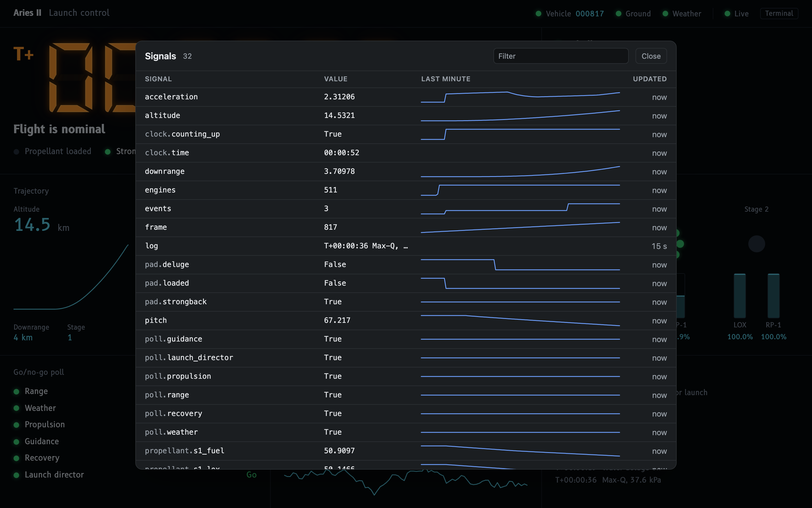812x508 pixels.
Task: Click the Stage 2 RP-1 level bar
Action: click(x=773, y=296)
